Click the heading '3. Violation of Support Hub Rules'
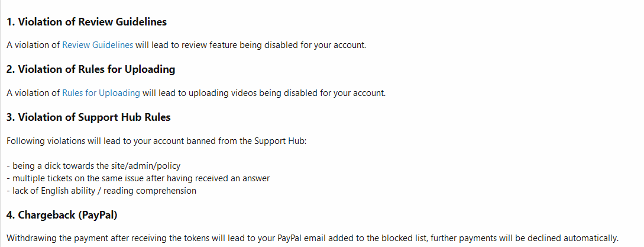Viewport: 644px width, 247px height. pos(88,117)
